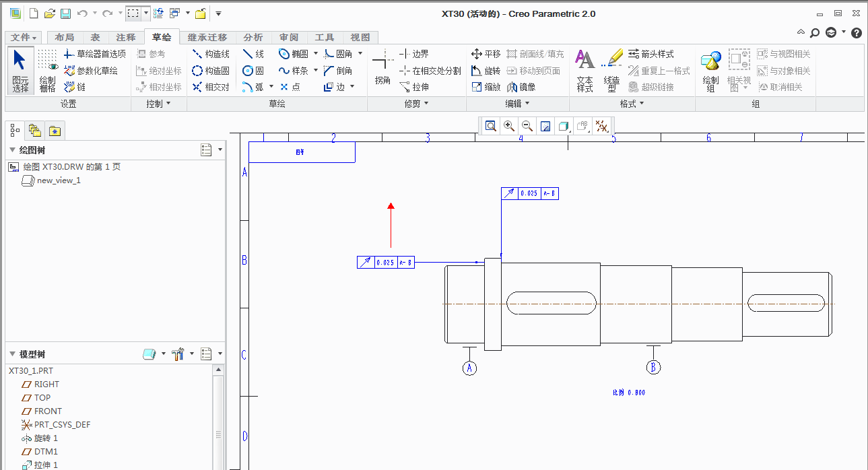Expand the 样条 spline dropdown arrow

tap(316, 71)
